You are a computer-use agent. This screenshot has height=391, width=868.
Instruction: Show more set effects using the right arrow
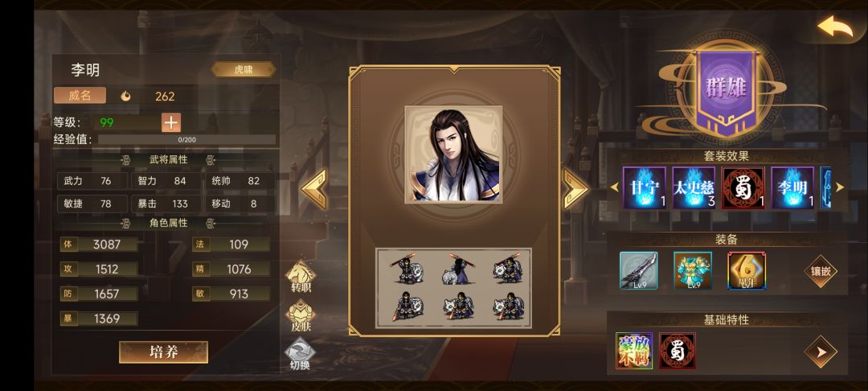pyautogui.click(x=840, y=187)
